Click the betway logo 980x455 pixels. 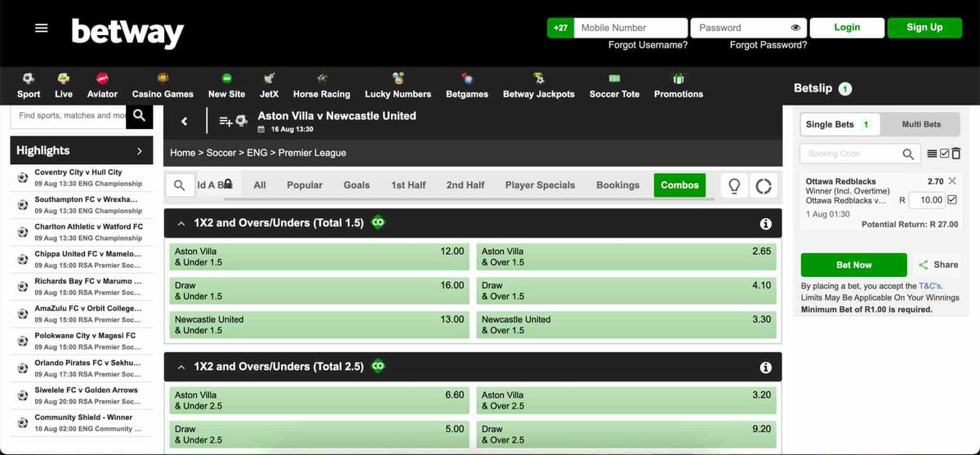(127, 33)
